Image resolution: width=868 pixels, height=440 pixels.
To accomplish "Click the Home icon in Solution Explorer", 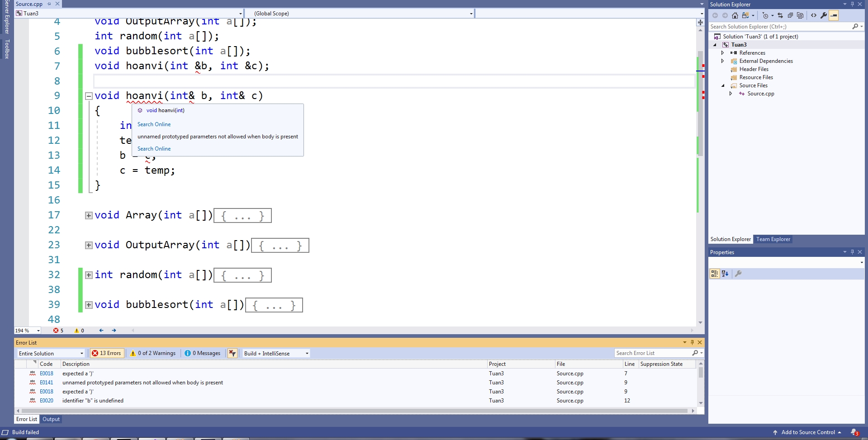I will (735, 15).
